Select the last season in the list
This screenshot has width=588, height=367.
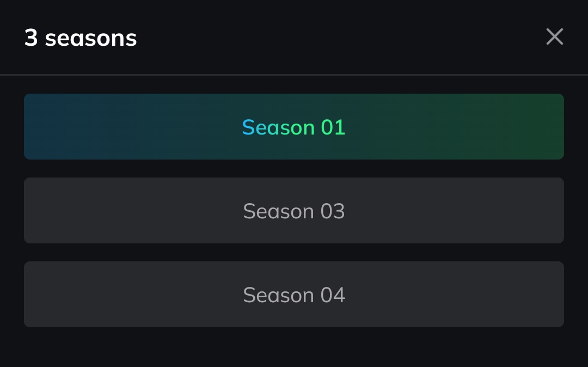(294, 295)
